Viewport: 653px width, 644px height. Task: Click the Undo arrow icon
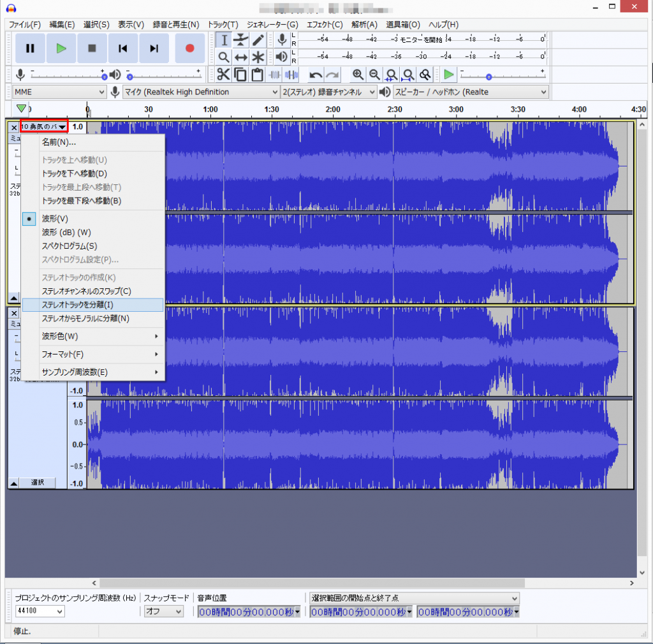(x=316, y=75)
